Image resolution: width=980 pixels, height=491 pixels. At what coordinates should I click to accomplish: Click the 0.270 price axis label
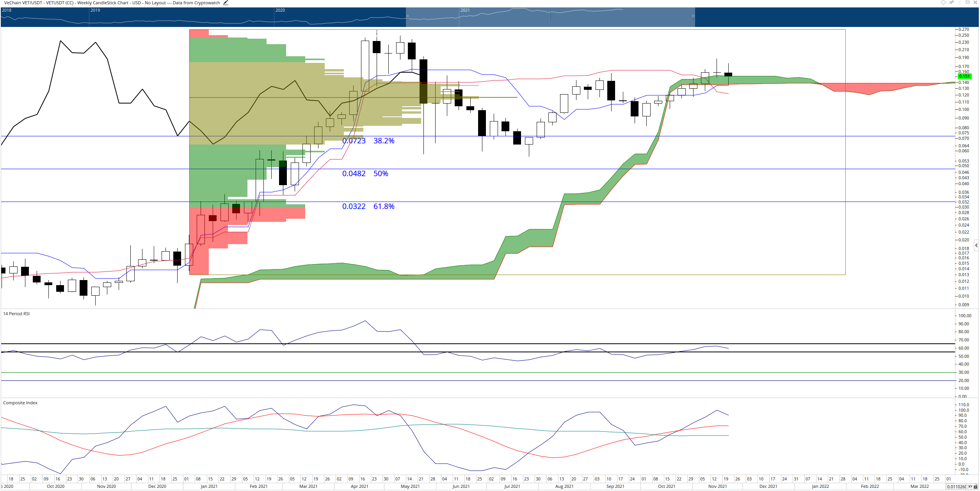[x=964, y=29]
